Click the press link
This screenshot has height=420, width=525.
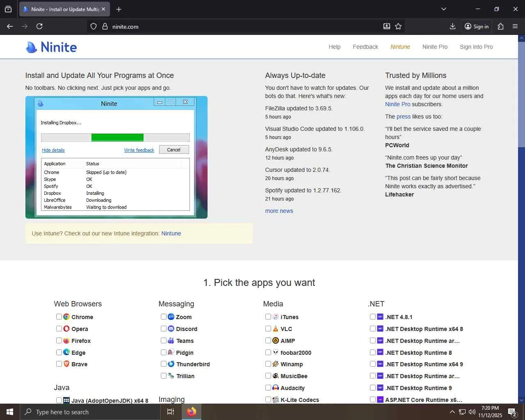click(404, 116)
